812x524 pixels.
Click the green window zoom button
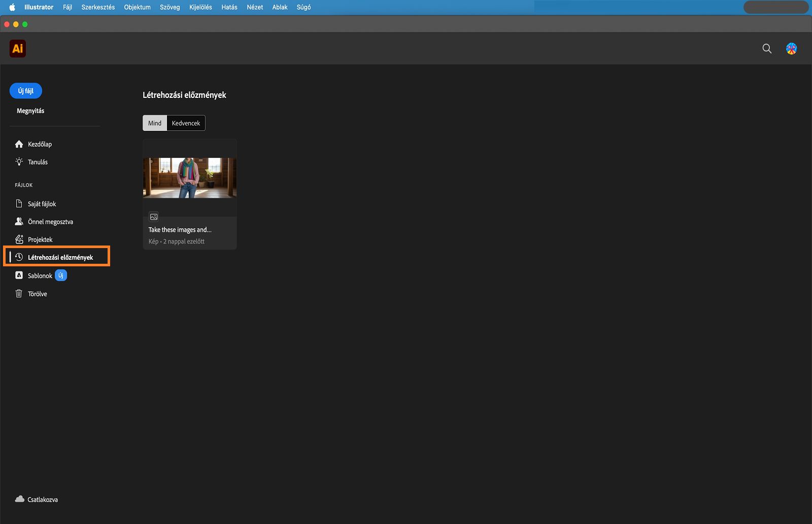click(25, 24)
